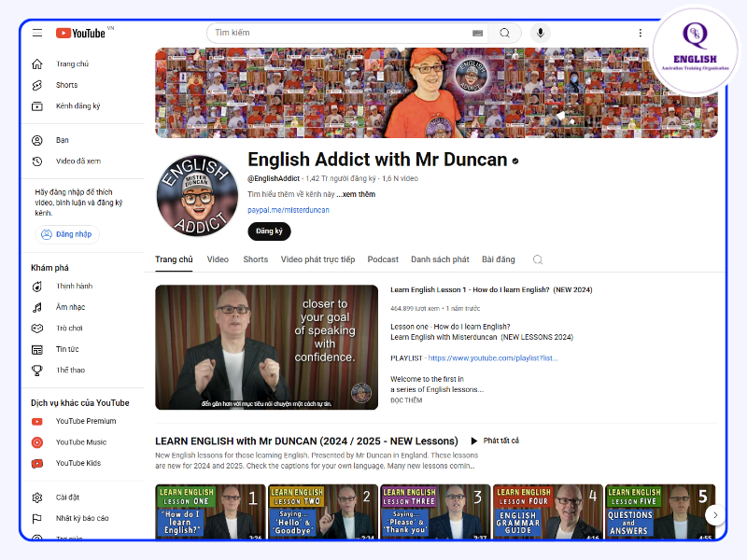Open YouTube Premium icon in sidebar
The height and width of the screenshot is (560, 747).
click(37, 422)
